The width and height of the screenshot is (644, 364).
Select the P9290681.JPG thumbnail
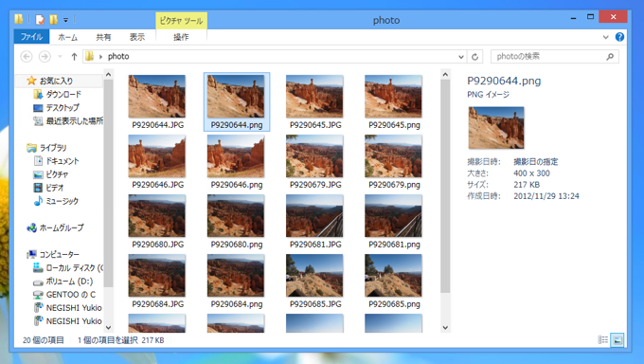point(314,216)
